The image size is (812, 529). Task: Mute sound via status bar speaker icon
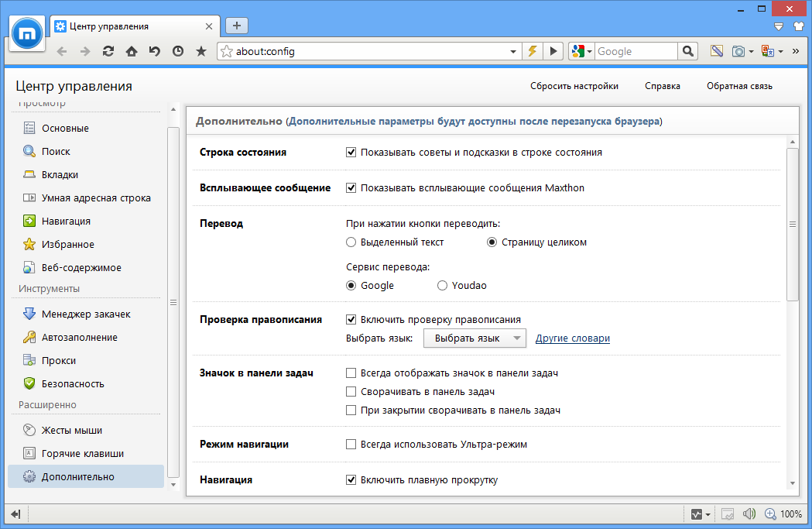tap(749, 514)
